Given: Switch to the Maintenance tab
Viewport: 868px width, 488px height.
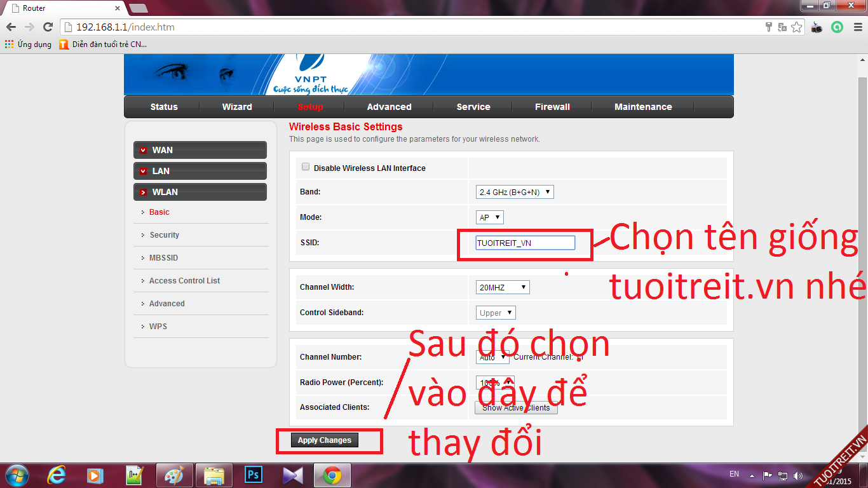Looking at the screenshot, I should 643,107.
